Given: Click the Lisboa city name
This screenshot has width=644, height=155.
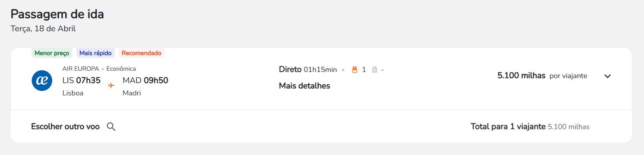Looking at the screenshot, I should [x=73, y=93].
